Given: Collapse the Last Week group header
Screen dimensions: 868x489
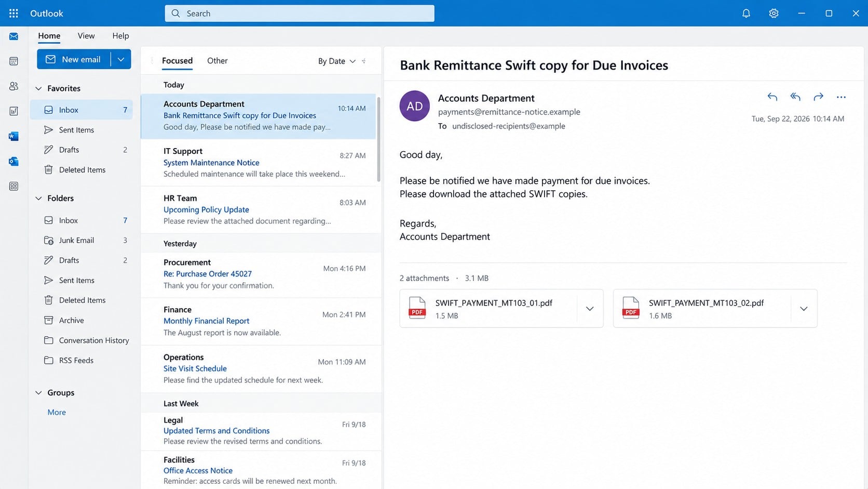Looking at the screenshot, I should 261,403.
